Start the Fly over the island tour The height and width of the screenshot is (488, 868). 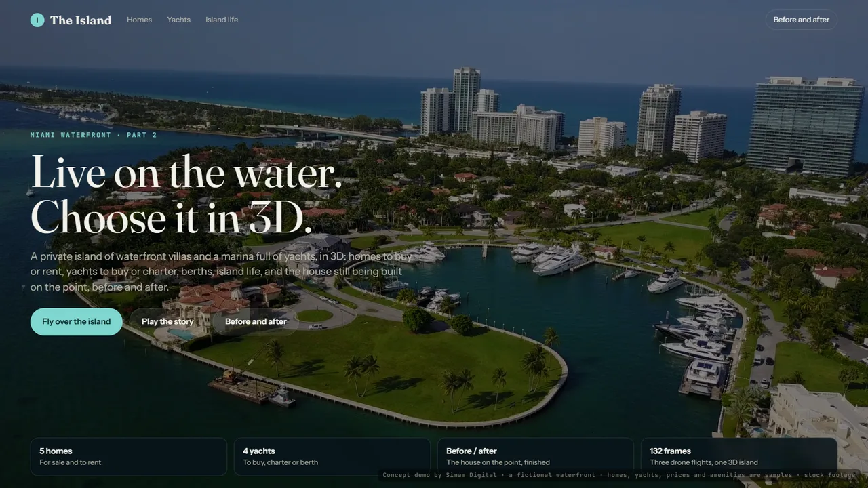pyautogui.click(x=77, y=322)
